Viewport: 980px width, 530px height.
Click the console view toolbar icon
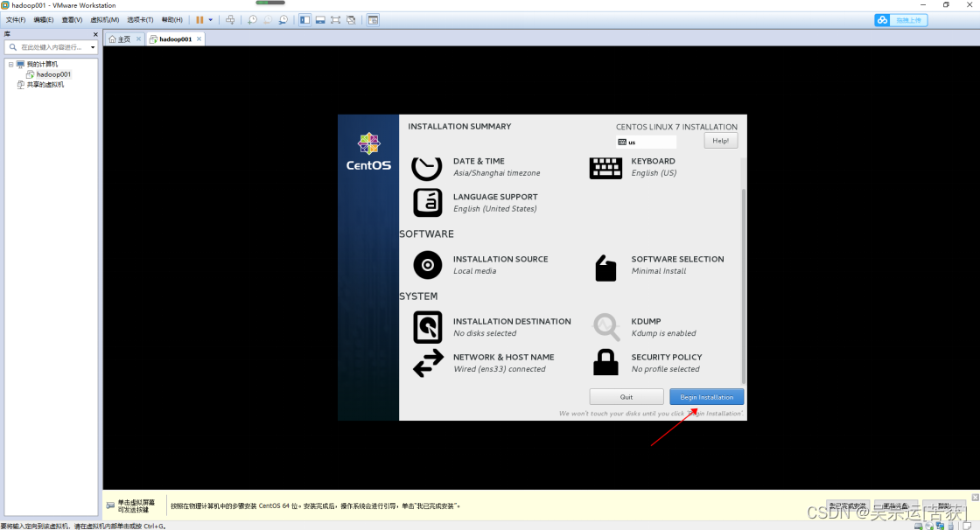373,20
